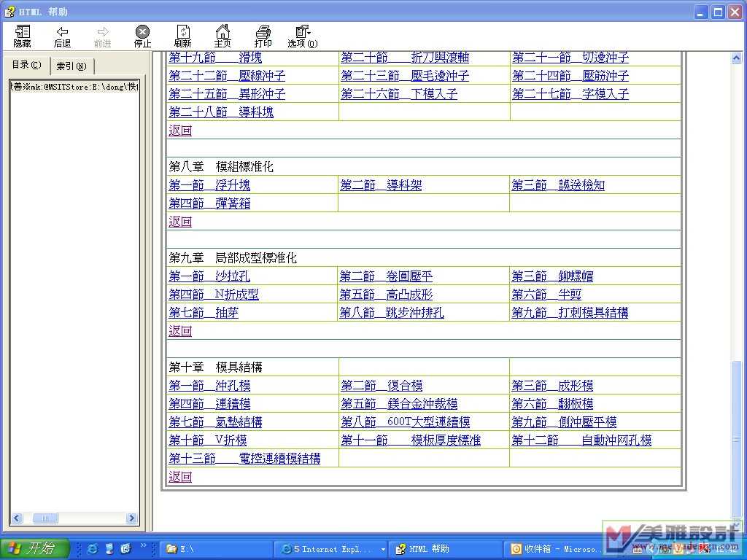Open link 第八節 600T大型連續模

tap(406, 422)
